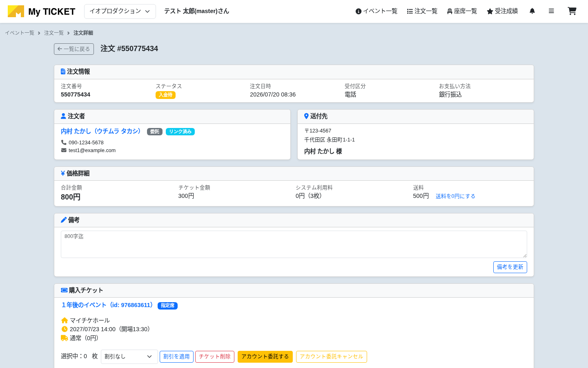This screenshot has width=588, height=368.
Task: Click the 備考を更新 button
Action: [x=510, y=267]
